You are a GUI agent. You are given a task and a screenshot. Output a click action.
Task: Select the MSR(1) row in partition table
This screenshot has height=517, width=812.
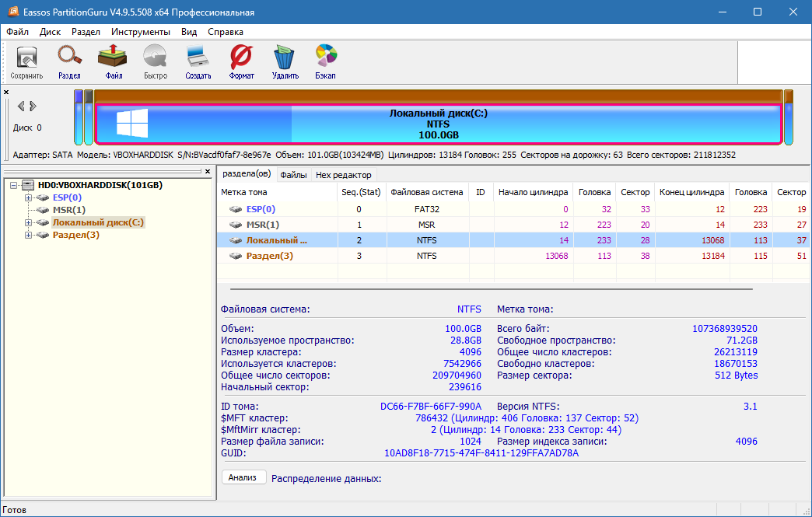pyautogui.click(x=513, y=225)
